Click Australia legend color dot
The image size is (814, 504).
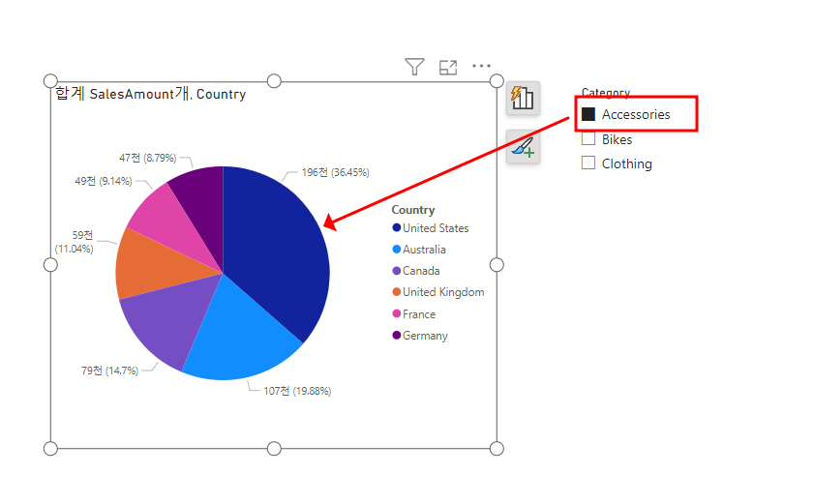point(397,250)
